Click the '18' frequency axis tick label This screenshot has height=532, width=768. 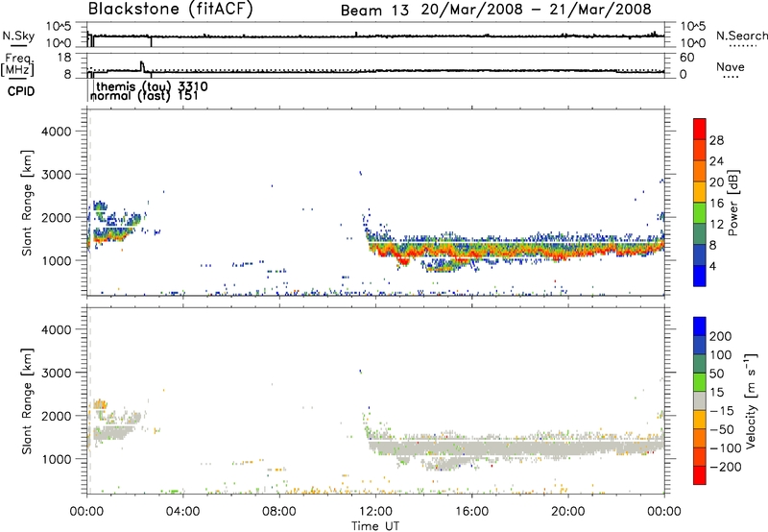[64, 58]
